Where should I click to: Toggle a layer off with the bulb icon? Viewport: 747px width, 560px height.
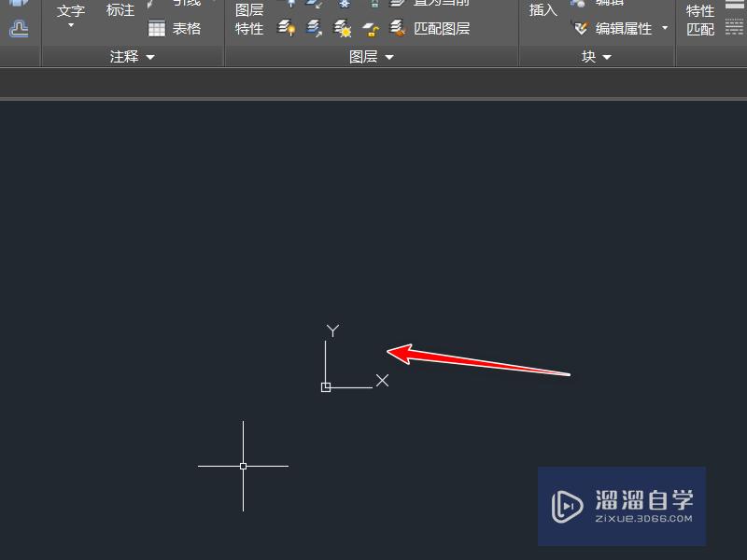point(288,28)
